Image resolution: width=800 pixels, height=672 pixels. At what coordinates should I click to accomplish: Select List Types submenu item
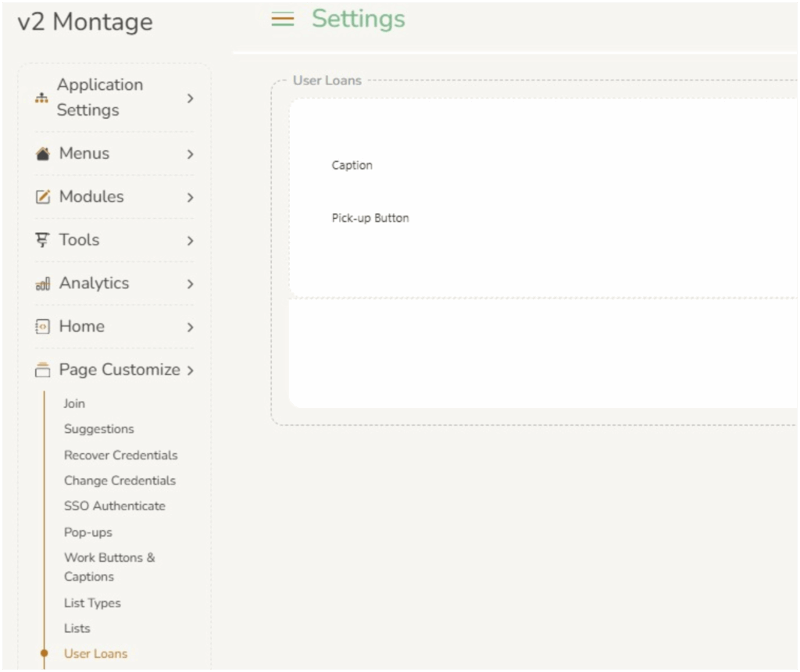click(92, 603)
